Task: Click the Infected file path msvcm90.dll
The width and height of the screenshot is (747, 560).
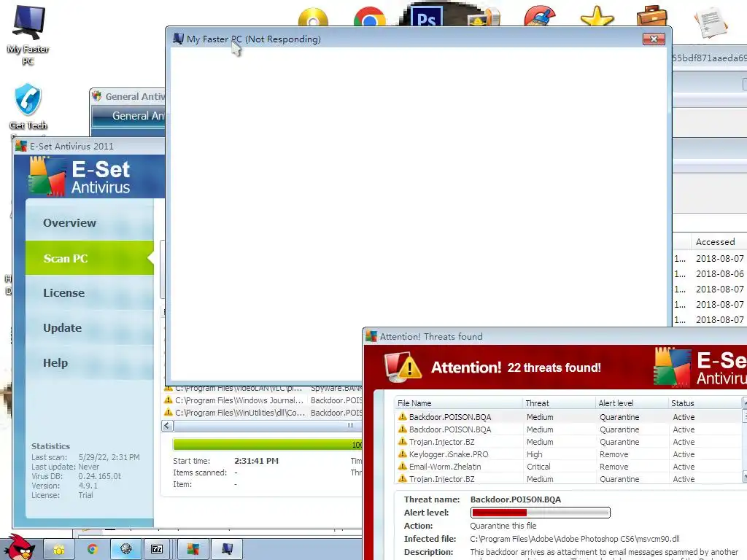Action: [x=575, y=539]
